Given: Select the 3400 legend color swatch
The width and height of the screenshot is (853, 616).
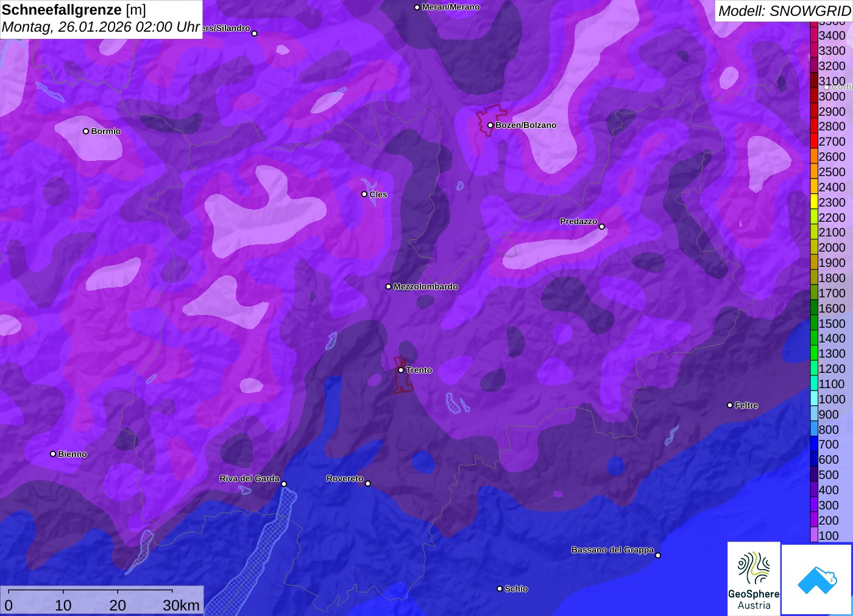Looking at the screenshot, I should (x=814, y=35).
